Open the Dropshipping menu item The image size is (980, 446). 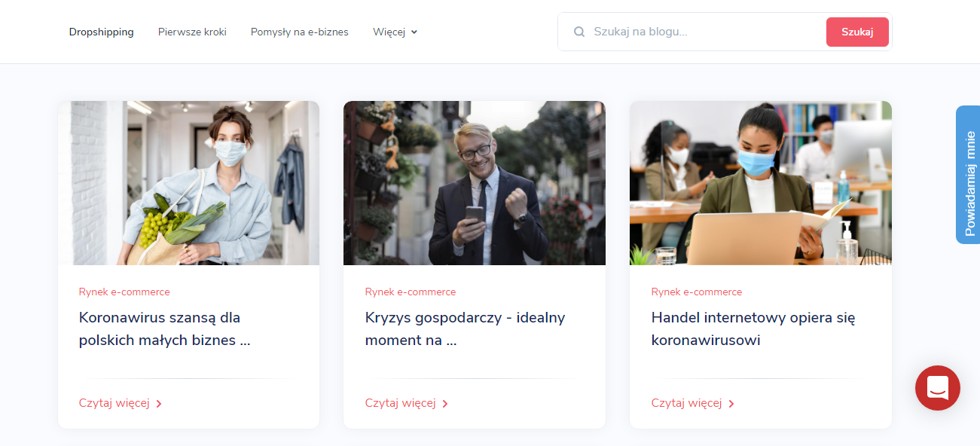pos(101,32)
